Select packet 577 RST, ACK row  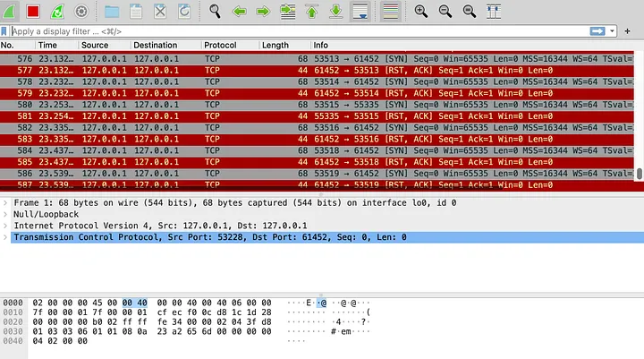point(317,71)
